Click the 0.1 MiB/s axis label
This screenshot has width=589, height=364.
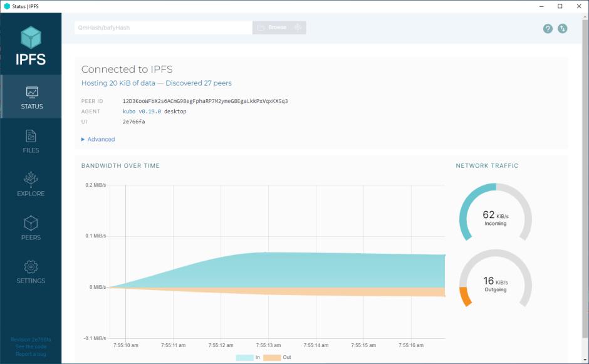point(96,236)
